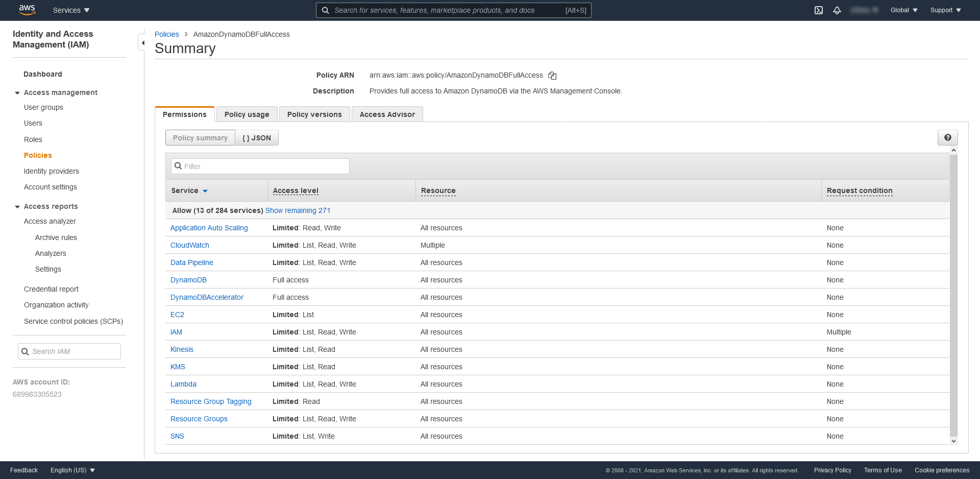Screen dimensions: 980x479
Task: Open Users in sidebar
Action: click(x=33, y=123)
